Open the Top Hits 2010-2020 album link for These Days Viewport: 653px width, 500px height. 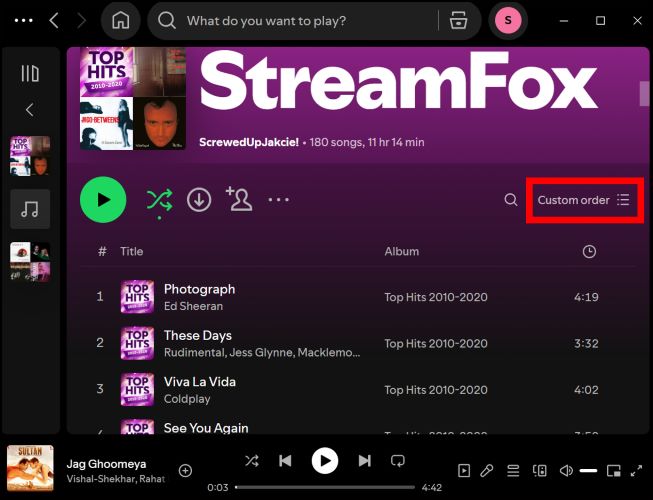(436, 343)
